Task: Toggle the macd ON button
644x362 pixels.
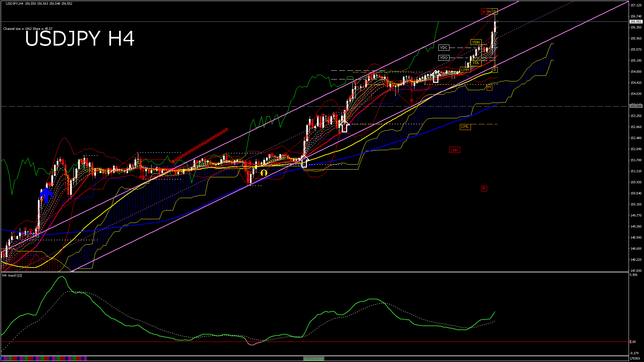Action: 314,359
